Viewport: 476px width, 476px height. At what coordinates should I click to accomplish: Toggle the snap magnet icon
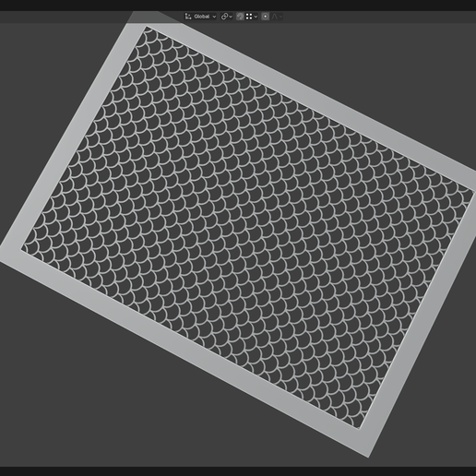click(x=240, y=17)
